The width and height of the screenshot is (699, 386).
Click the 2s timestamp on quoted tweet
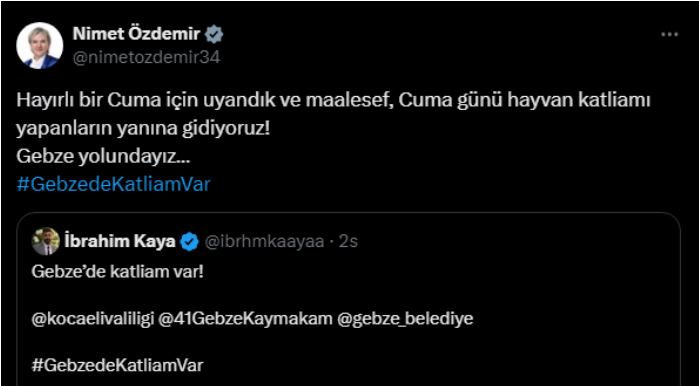point(348,242)
